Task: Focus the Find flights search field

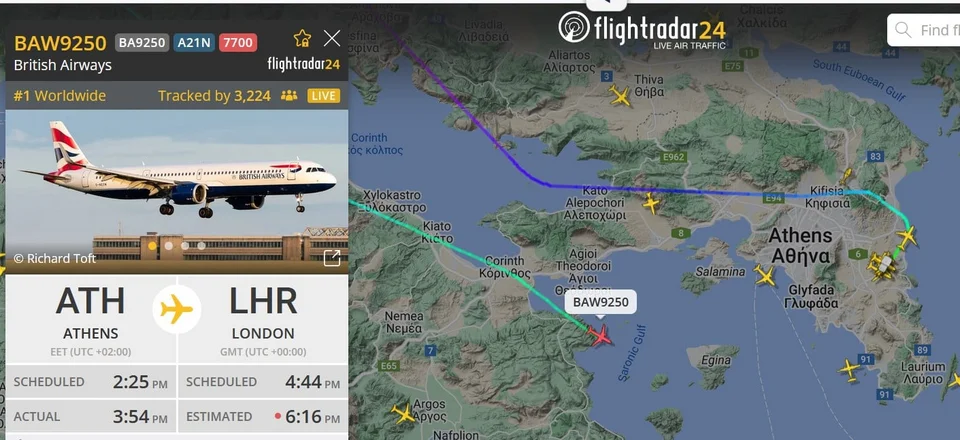Action: click(923, 30)
